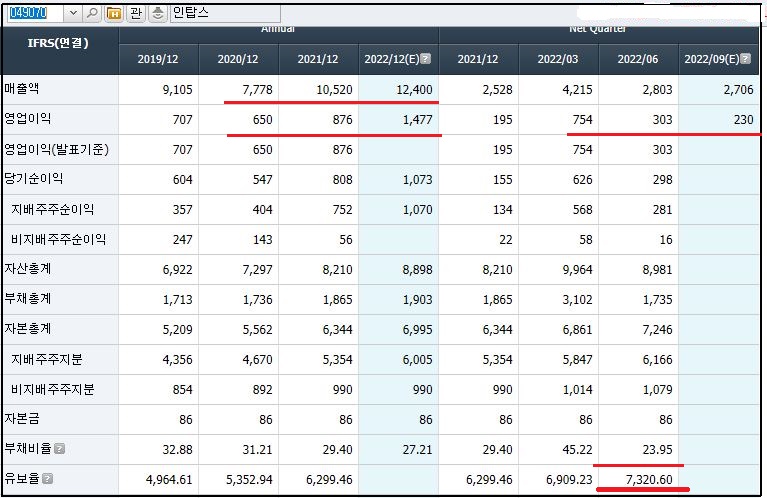
Task: Select the 영업이익 row label
Action: (27, 120)
